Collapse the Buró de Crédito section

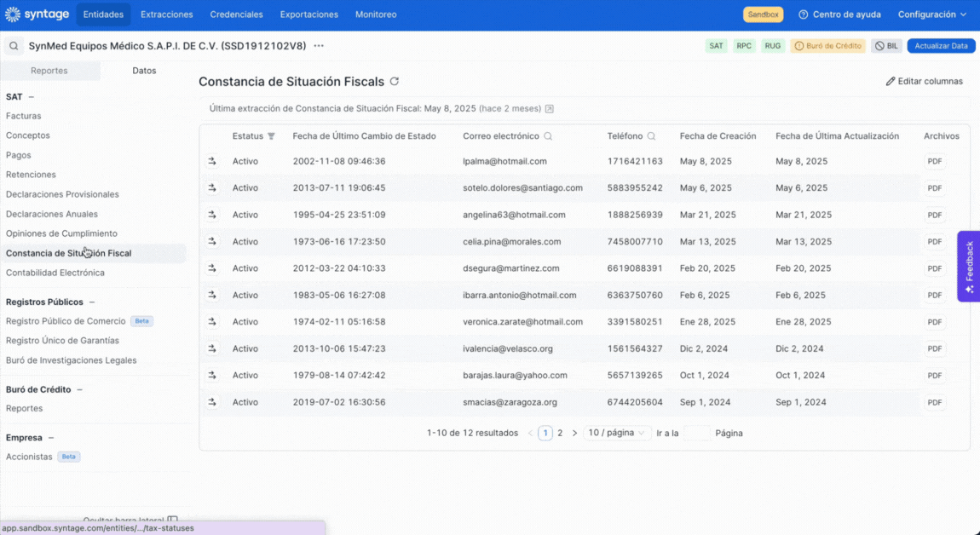pos(79,389)
